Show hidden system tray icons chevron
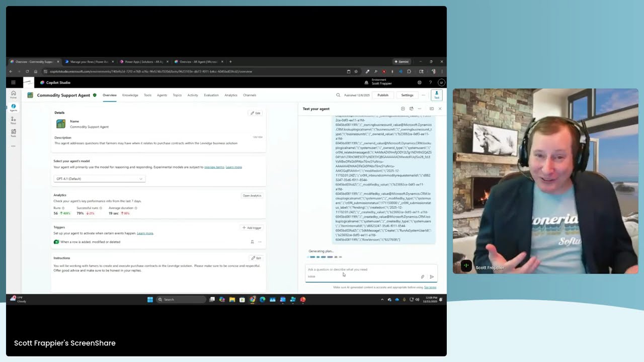644x362 pixels. (x=382, y=300)
